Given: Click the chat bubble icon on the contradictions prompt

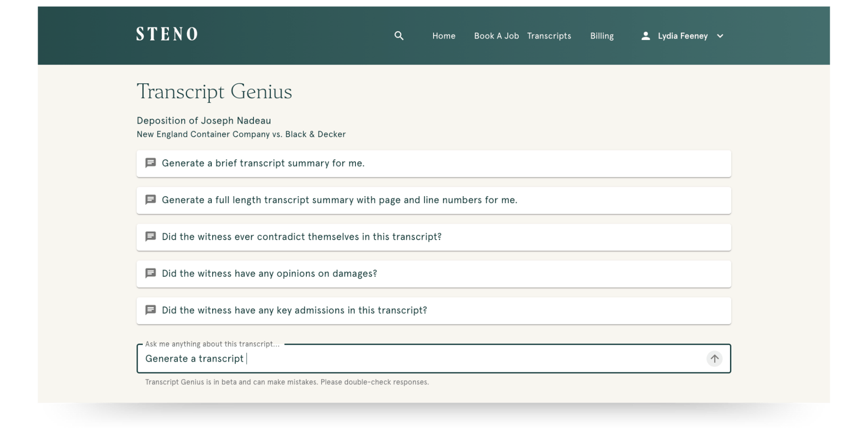Looking at the screenshot, I should pyautogui.click(x=151, y=236).
